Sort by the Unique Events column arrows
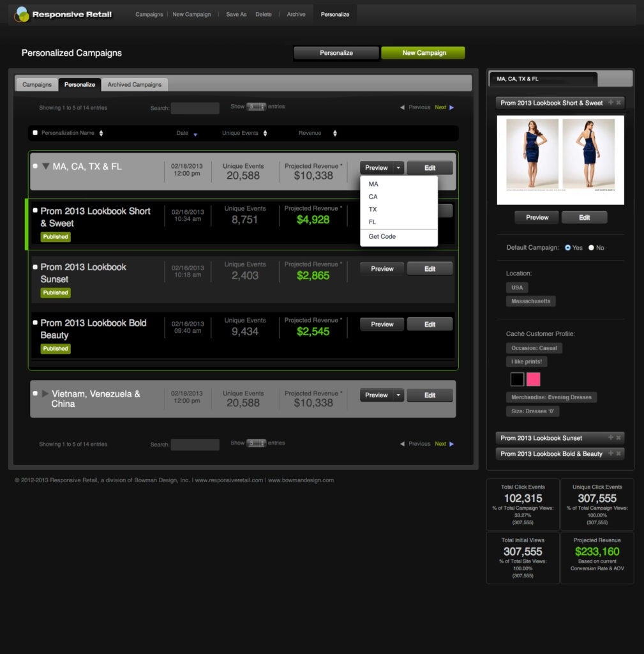The height and width of the screenshot is (654, 644). tap(265, 133)
